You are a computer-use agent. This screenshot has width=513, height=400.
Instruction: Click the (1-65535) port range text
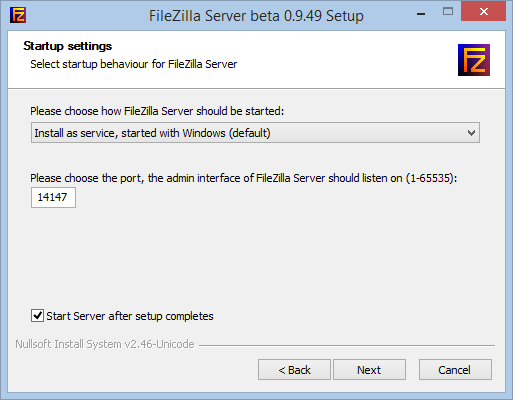click(431, 178)
